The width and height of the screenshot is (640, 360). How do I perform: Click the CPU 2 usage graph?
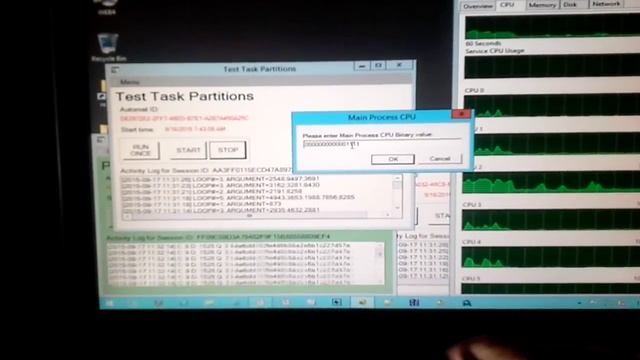(x=551, y=182)
